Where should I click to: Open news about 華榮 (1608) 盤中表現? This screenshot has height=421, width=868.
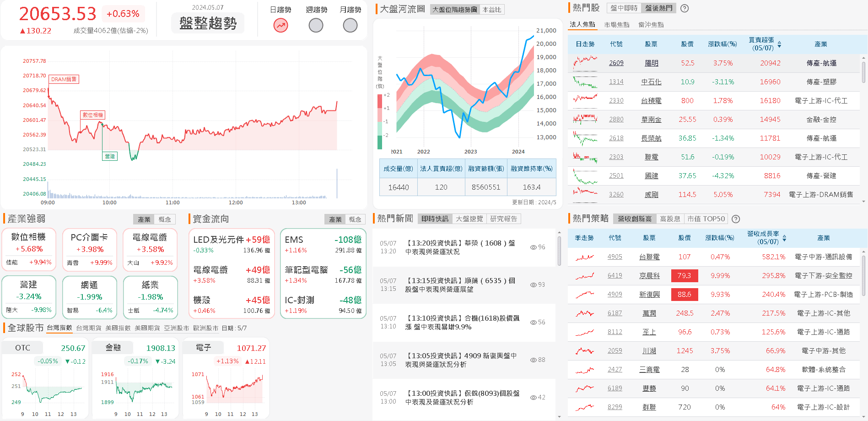tap(460, 247)
